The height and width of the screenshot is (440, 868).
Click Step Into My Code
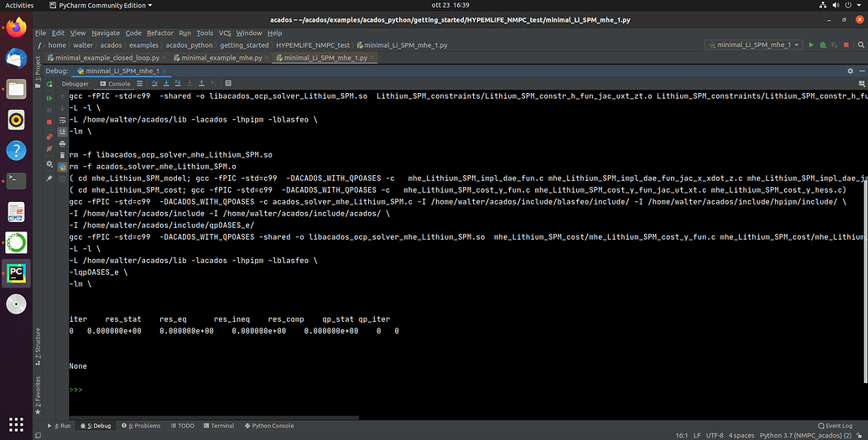[x=178, y=84]
